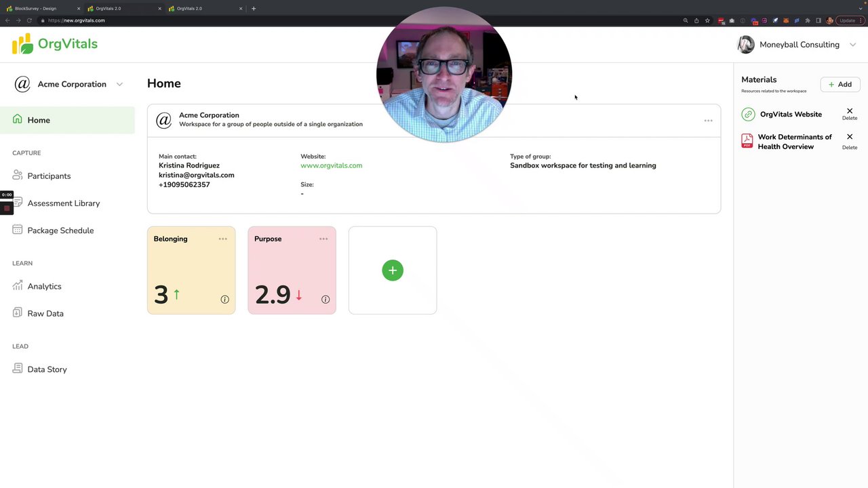Click the PDF file icon in Materials
The width and height of the screenshot is (868, 488).
click(x=747, y=141)
